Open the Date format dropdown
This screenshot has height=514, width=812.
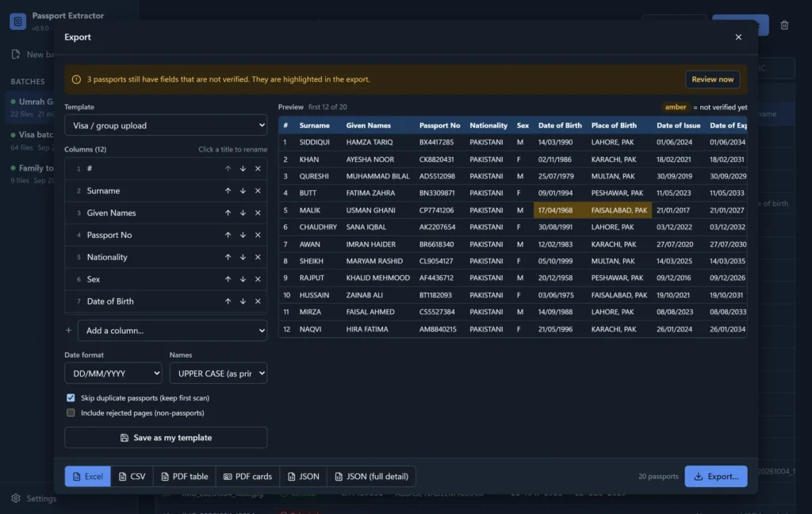[113, 373]
